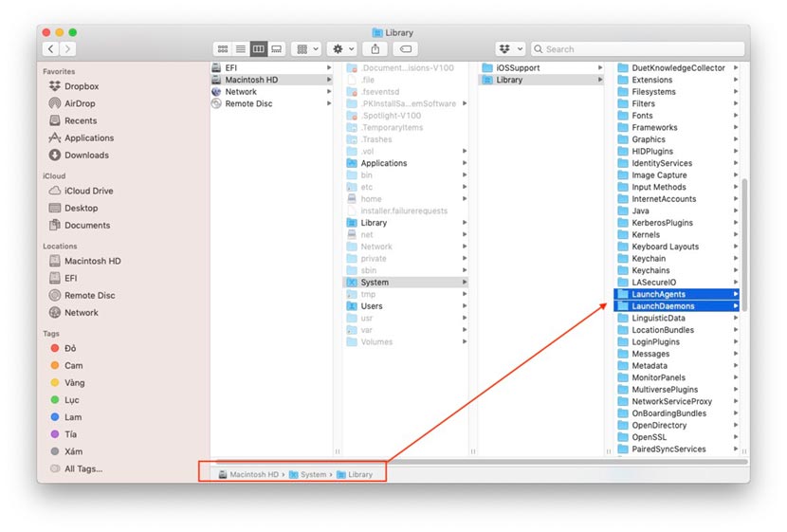Click into the Search field
Image resolution: width=787 pixels, height=532 pixels.
pos(637,49)
